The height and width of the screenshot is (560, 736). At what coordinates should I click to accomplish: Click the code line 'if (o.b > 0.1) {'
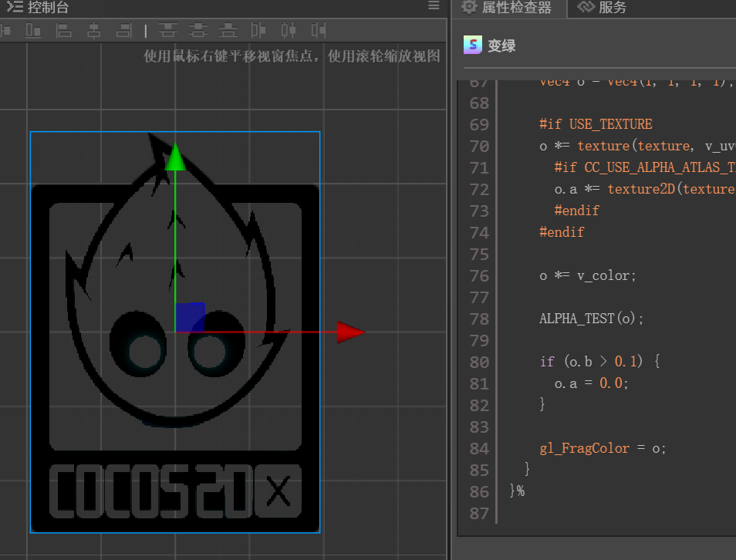[600, 362]
